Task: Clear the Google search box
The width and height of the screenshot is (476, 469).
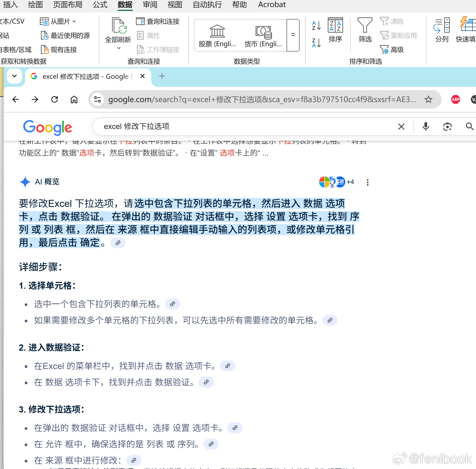Action: 401,127
